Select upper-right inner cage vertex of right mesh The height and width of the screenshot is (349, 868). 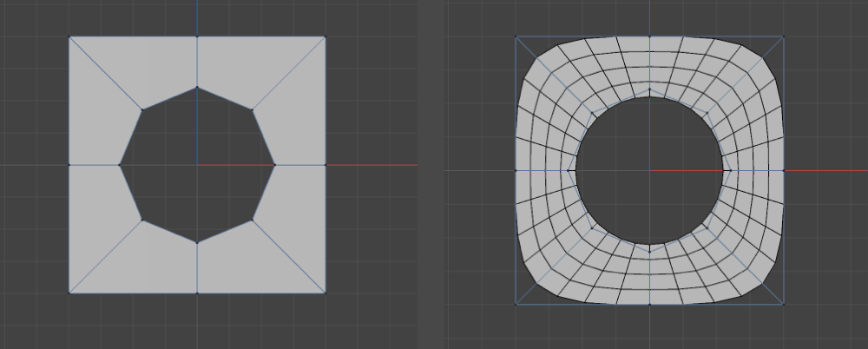(x=707, y=113)
